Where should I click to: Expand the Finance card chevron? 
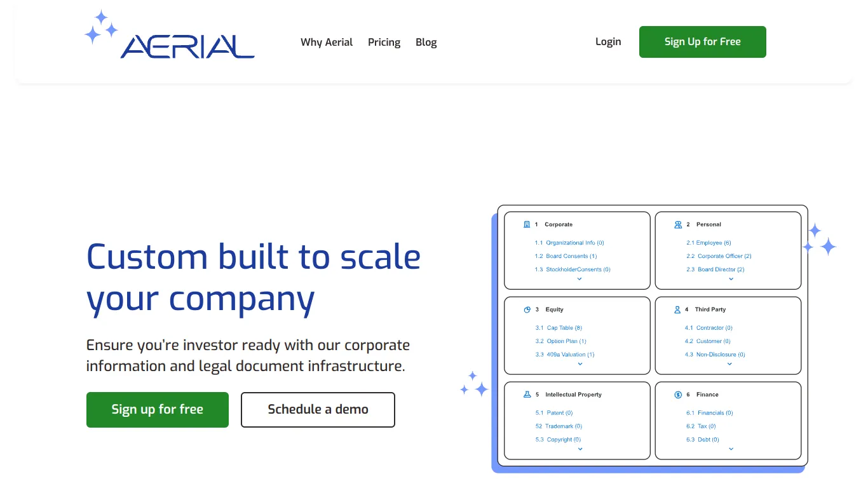(x=730, y=449)
